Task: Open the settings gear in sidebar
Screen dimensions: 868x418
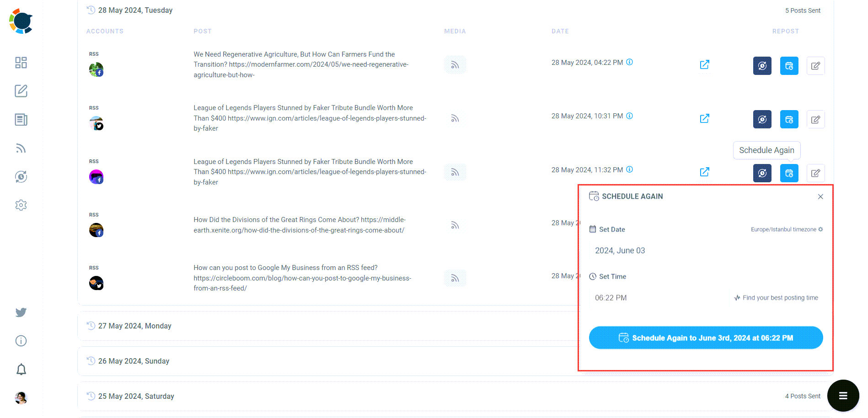Action: 21,205
